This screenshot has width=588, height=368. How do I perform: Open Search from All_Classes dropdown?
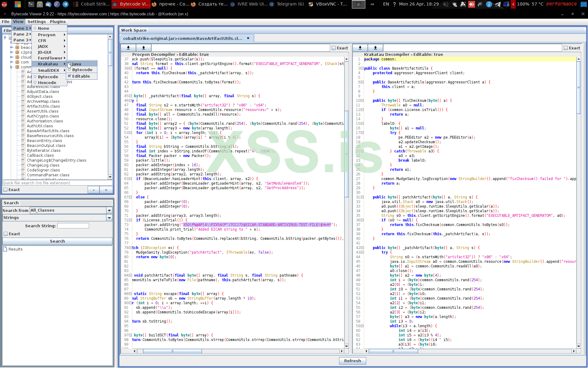(109, 210)
